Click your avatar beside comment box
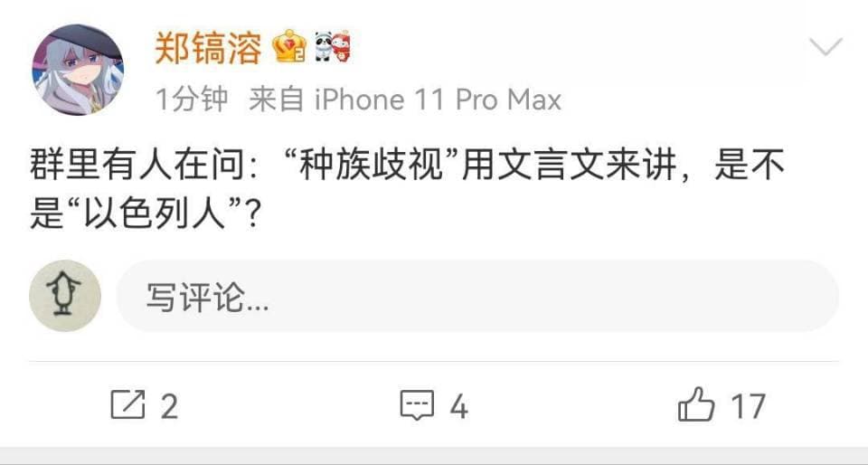 coord(65,296)
